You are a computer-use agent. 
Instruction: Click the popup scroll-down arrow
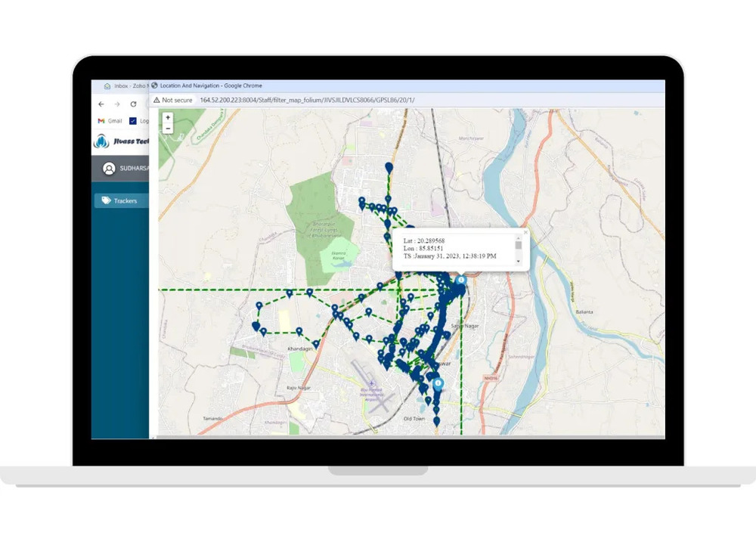click(519, 262)
